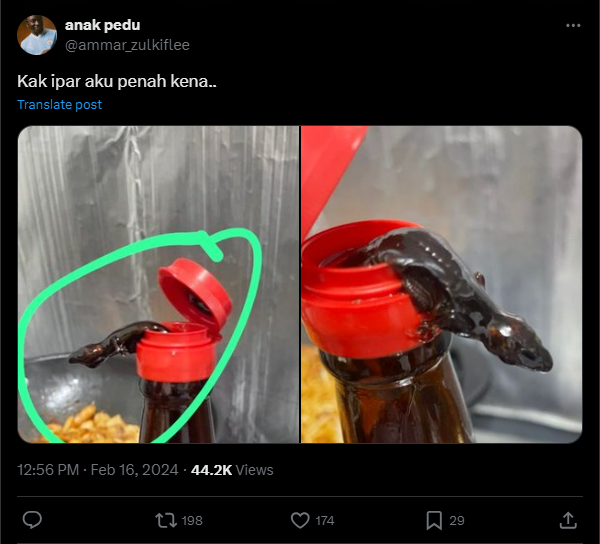Click the 44.2K Views count
This screenshot has height=544, width=600.
pos(233,470)
